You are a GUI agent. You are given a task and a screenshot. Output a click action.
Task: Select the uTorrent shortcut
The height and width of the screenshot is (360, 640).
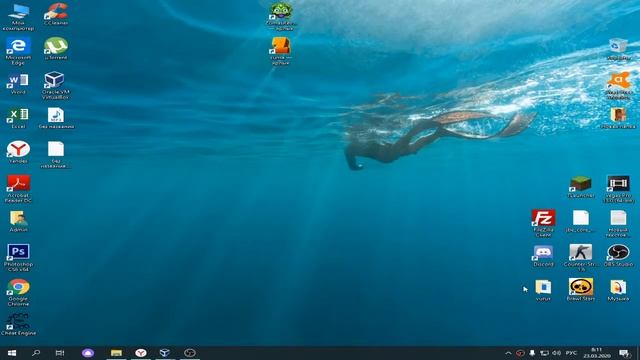click(x=56, y=49)
